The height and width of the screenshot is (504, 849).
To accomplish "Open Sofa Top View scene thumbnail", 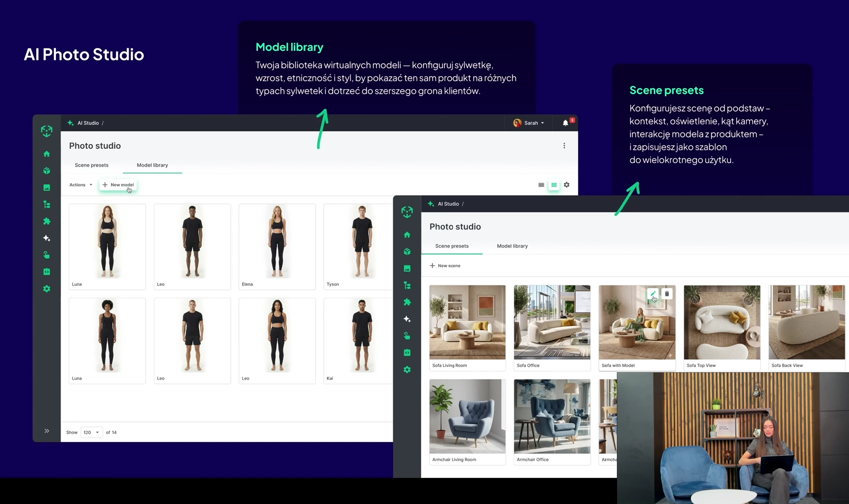I will pyautogui.click(x=722, y=322).
